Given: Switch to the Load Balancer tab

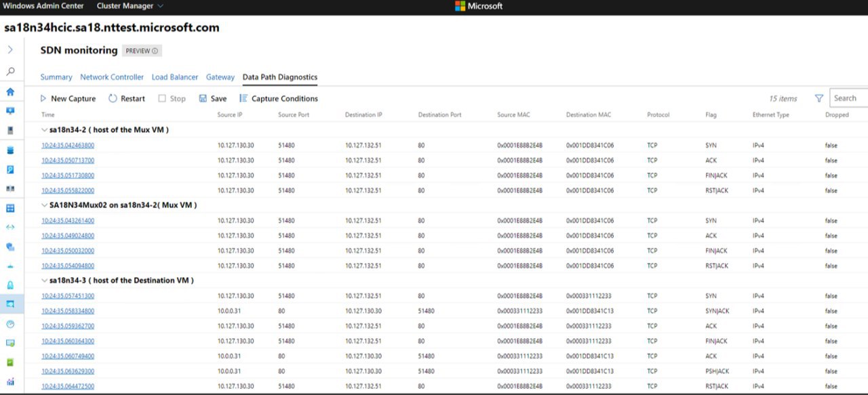Looking at the screenshot, I should pyautogui.click(x=175, y=77).
